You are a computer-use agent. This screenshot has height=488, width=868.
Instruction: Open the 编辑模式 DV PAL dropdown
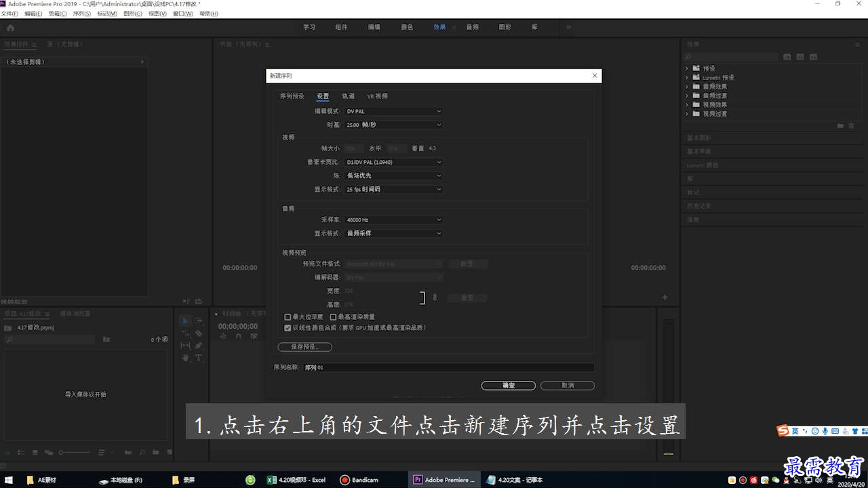pyautogui.click(x=393, y=111)
